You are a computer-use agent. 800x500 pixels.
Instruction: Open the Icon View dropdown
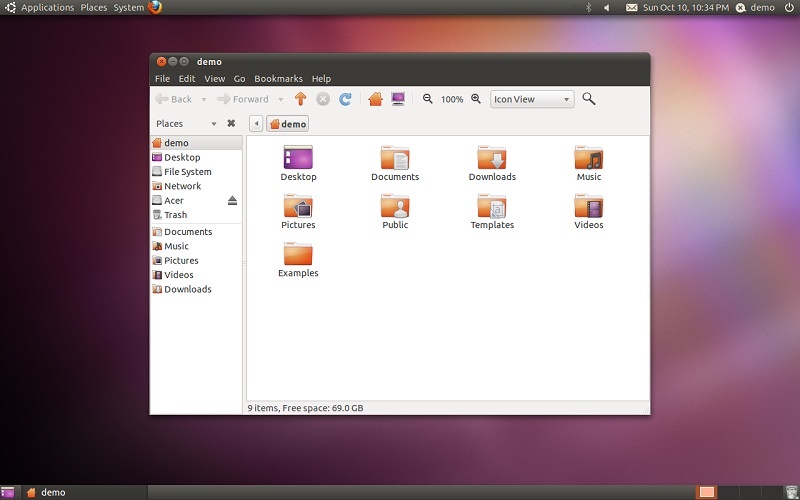coord(532,99)
